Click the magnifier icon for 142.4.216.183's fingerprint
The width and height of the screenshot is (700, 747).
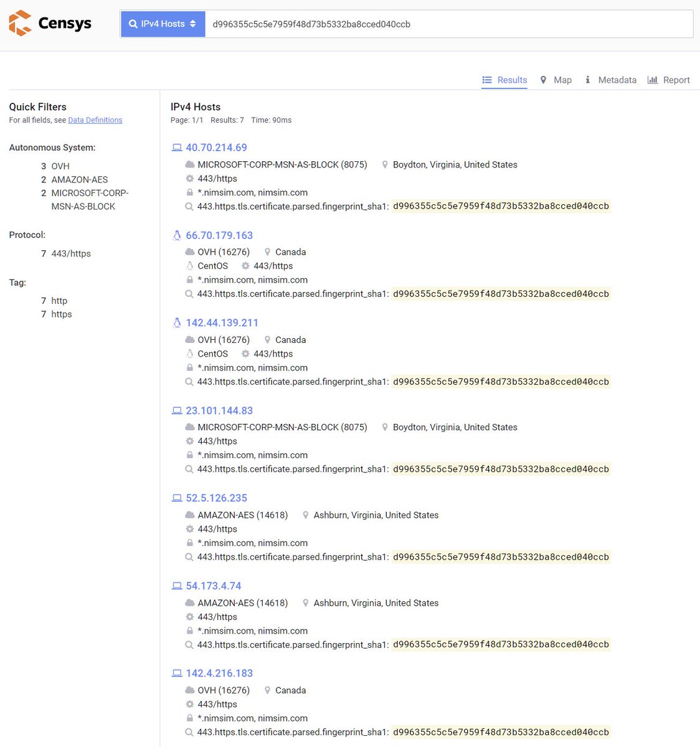pos(189,732)
